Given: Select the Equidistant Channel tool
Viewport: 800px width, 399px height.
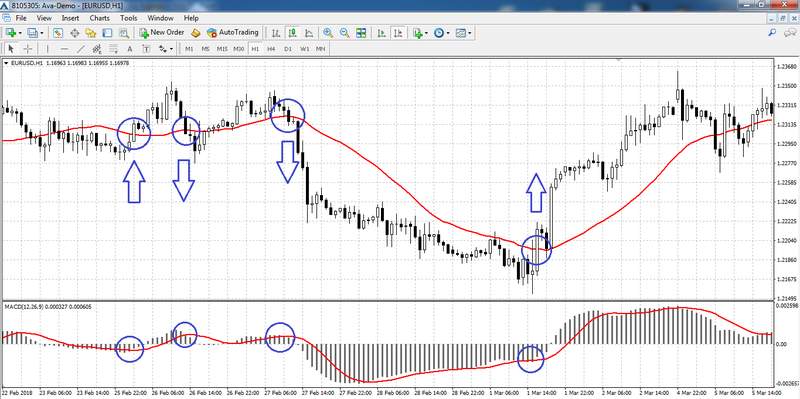Looking at the screenshot, I should 97,49.
